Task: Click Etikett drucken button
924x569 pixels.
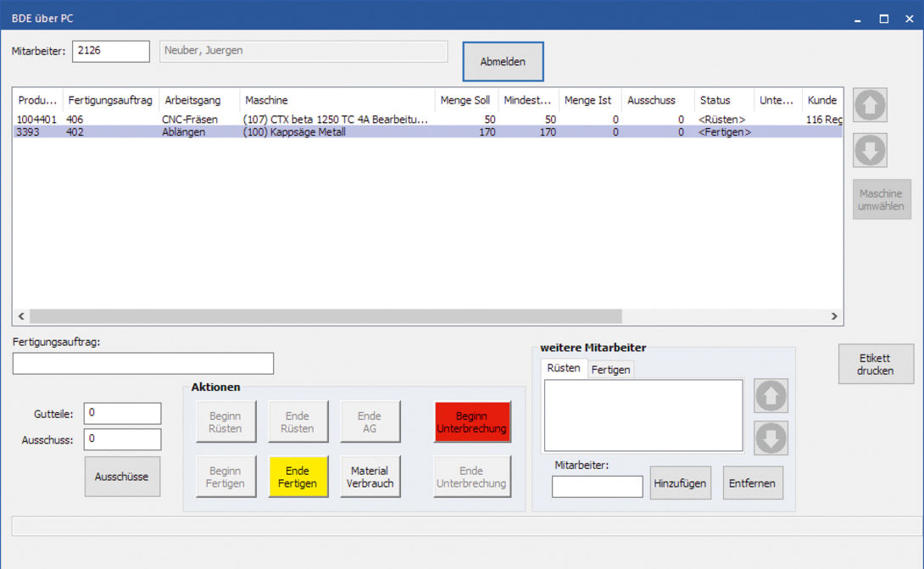Action: coord(875,365)
